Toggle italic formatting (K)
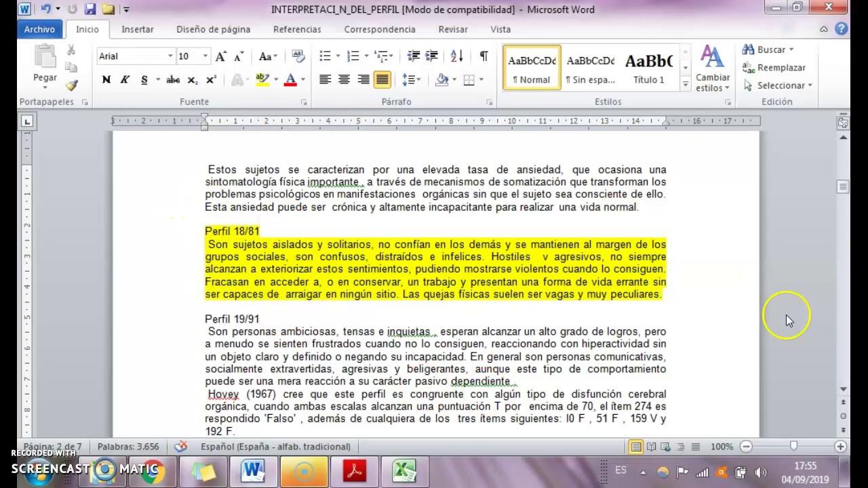Screen dimensions: 868x488 125,80
